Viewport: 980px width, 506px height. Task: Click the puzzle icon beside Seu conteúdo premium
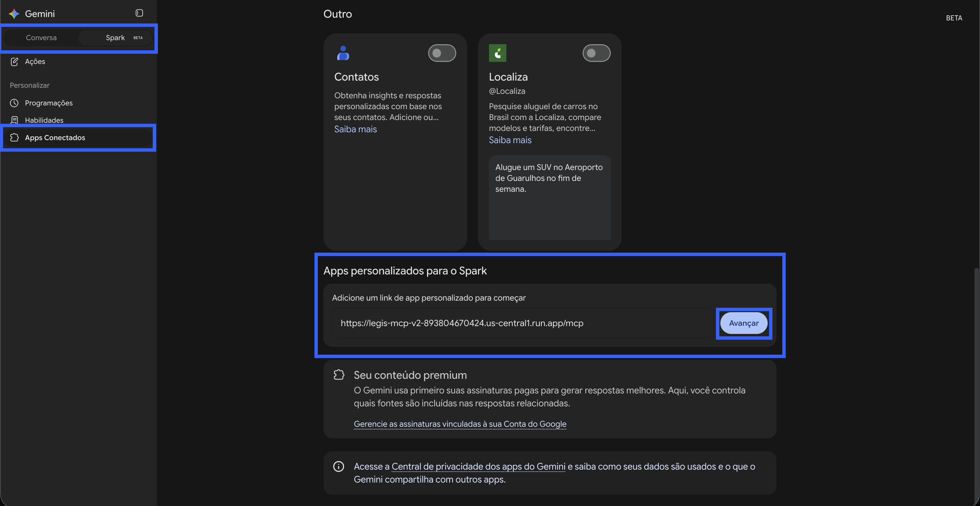339,375
